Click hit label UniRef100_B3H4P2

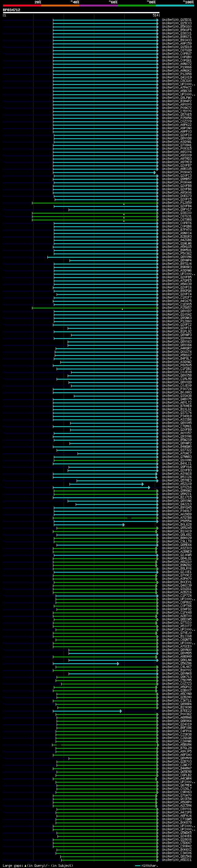(176, 101)
